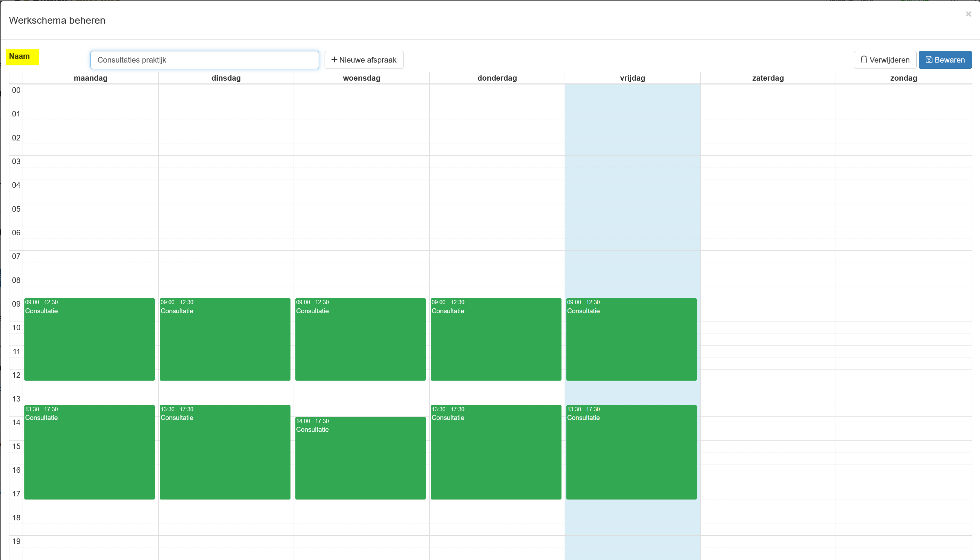The width and height of the screenshot is (980, 560).
Task: Close the Werkschema beheren dialog
Action: (969, 14)
